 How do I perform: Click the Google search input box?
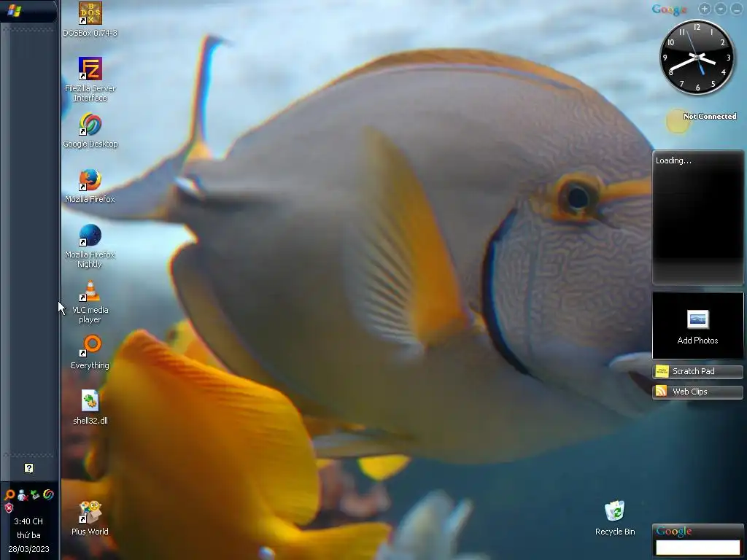[x=698, y=547]
